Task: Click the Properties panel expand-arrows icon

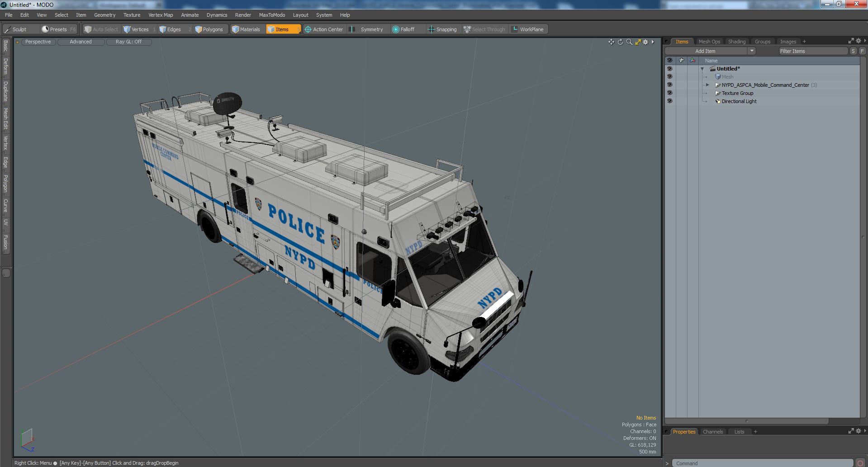Action: tap(851, 431)
